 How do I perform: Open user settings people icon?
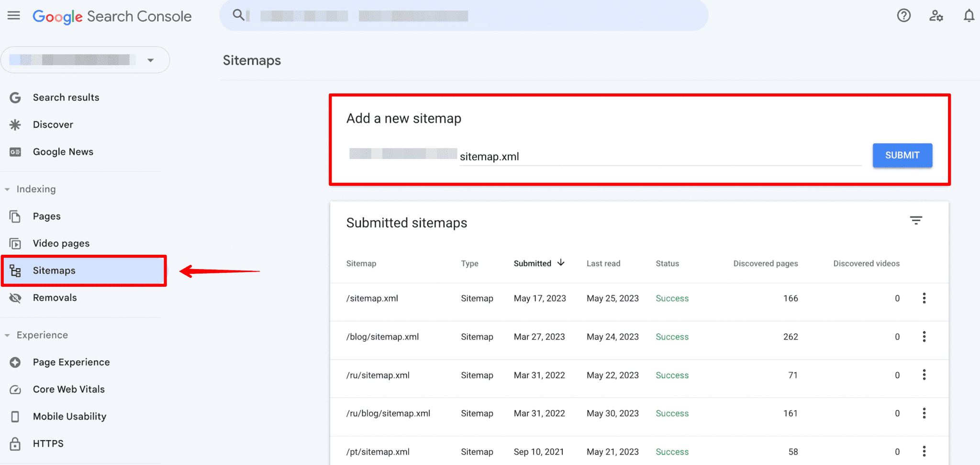pyautogui.click(x=936, y=16)
